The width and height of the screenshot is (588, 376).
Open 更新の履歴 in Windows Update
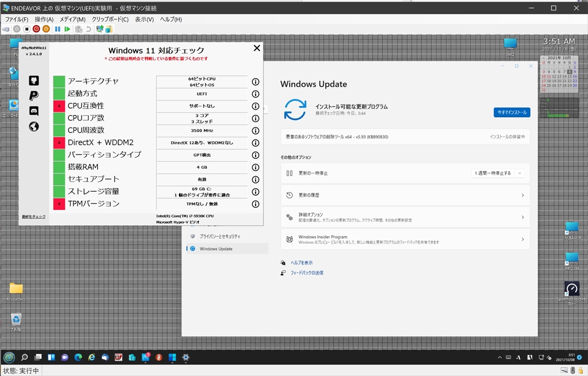[405, 195]
